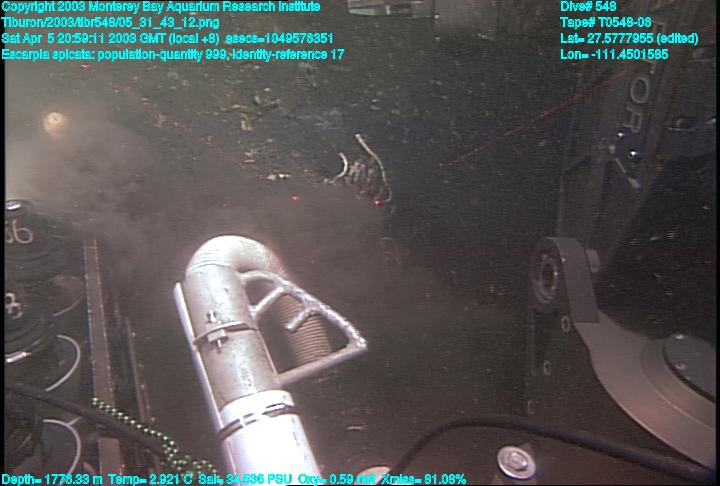Select the 'Xmiss= 81.08%' readout
The width and height of the screenshot is (720, 486).
pos(424,480)
